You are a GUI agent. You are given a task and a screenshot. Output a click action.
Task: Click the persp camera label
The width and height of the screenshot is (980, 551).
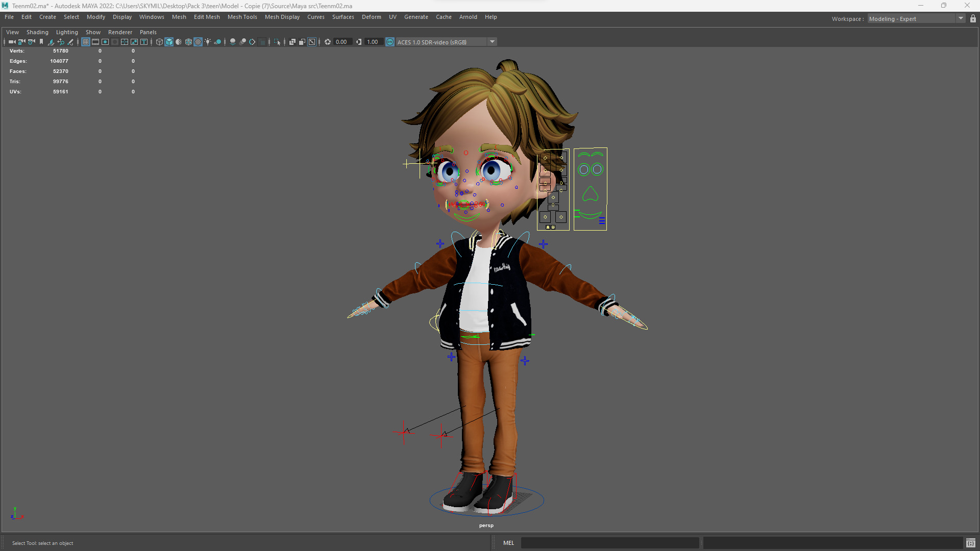[486, 525]
